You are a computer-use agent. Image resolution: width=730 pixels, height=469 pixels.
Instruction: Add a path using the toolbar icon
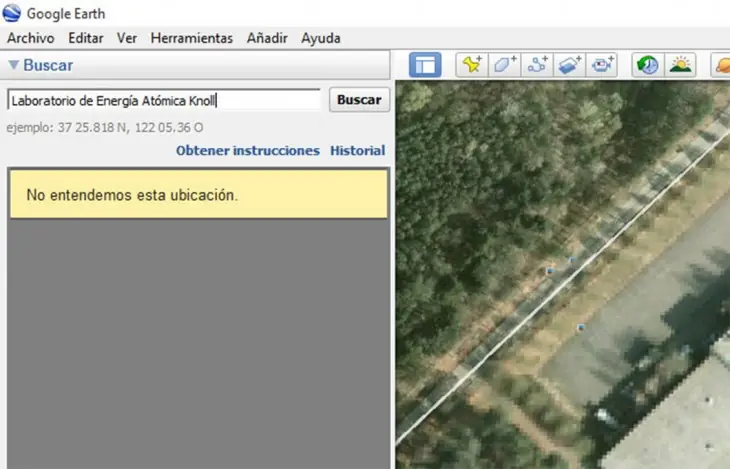click(537, 65)
